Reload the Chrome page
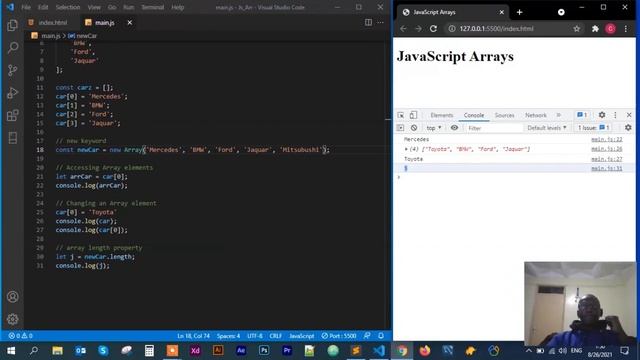The height and width of the screenshot is (360, 640). click(x=433, y=29)
